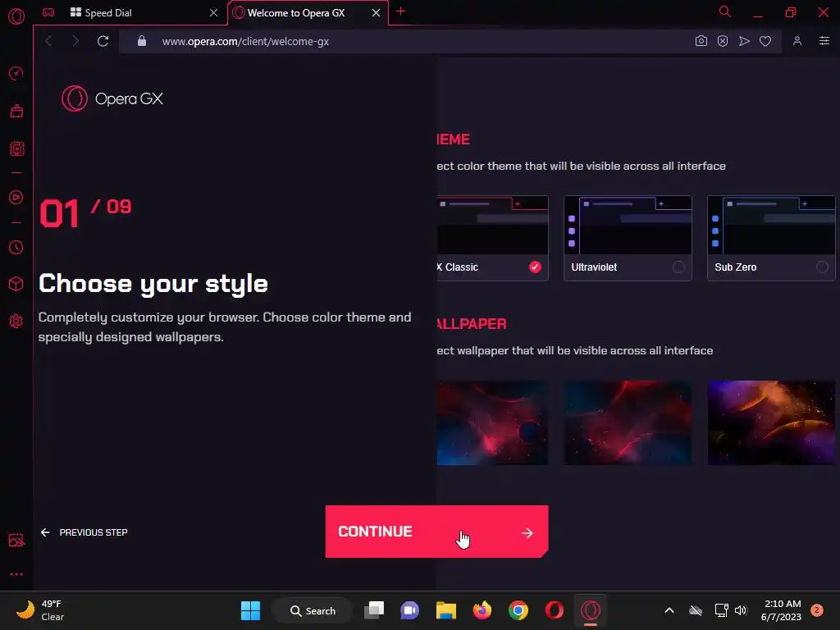Viewport: 840px width, 630px height.
Task: Select the GX Classic theme radio
Action: click(x=535, y=267)
